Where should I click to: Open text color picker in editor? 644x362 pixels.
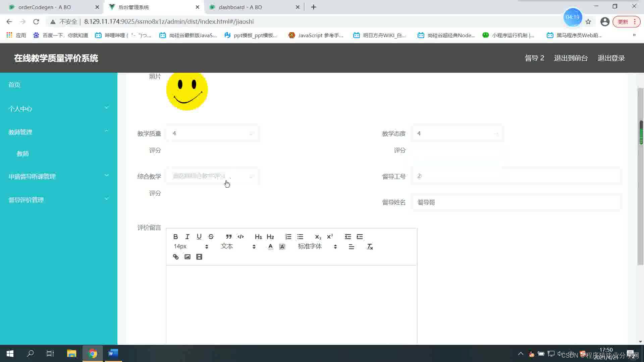270,247
